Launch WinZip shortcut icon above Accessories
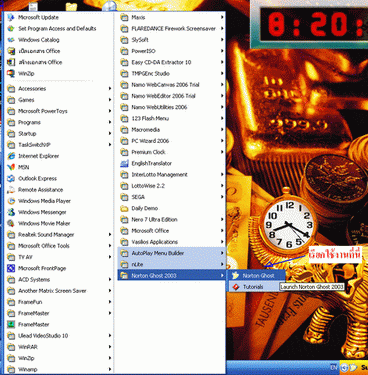The height and width of the screenshot is (375, 368). (x=11, y=74)
